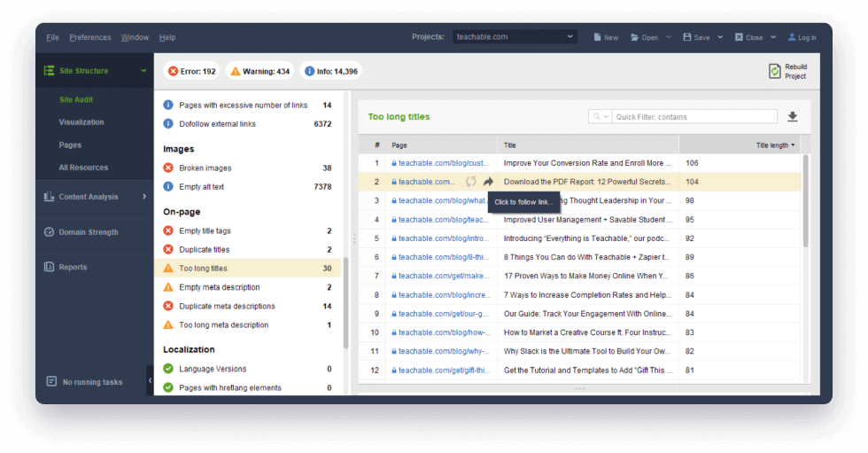
Task: Click the Too long titles warning icon
Action: click(168, 268)
